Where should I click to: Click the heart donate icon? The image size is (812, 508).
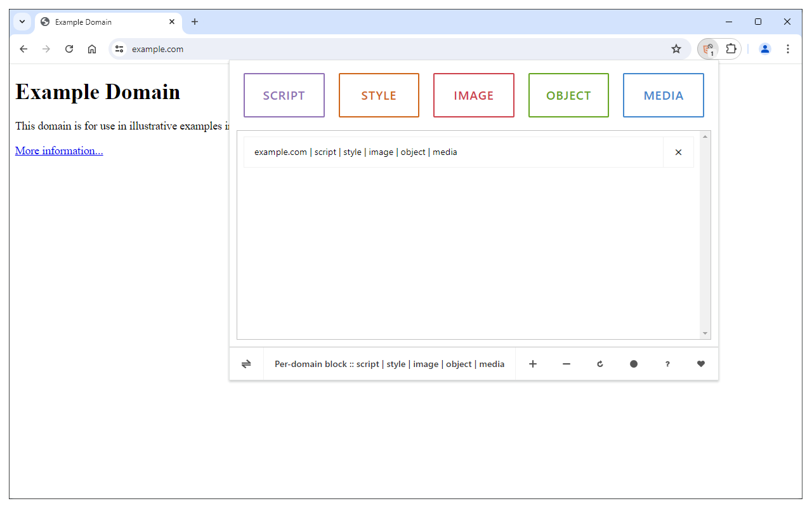point(700,363)
